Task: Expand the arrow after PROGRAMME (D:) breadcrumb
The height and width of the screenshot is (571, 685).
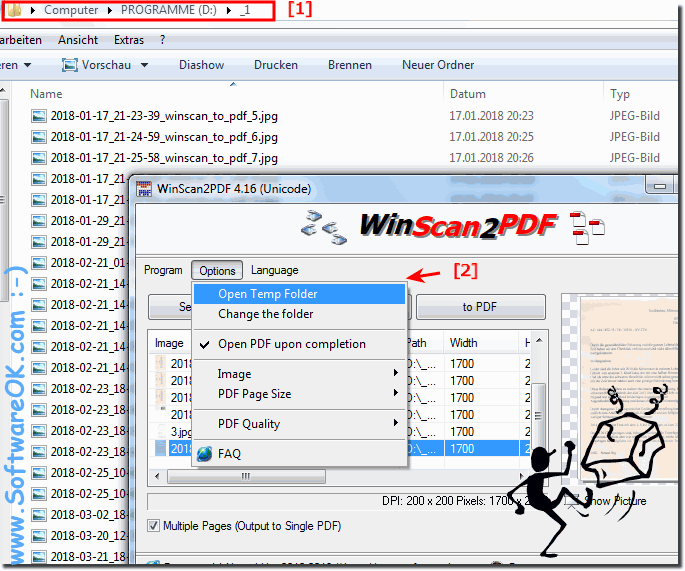Action: pyautogui.click(x=228, y=10)
